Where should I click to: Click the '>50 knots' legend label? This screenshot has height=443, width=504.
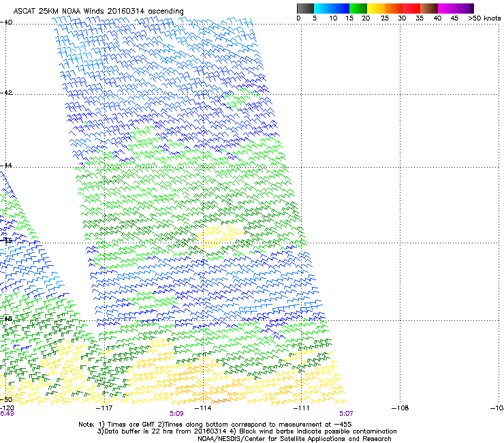pyautogui.click(x=484, y=18)
